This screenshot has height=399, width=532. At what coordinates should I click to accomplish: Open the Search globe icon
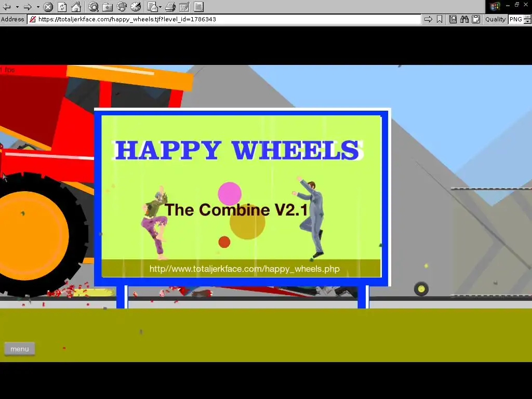(94, 7)
